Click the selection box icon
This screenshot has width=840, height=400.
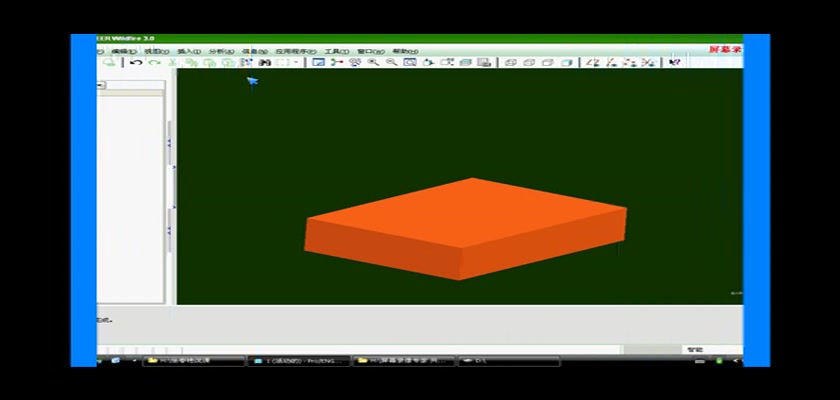pos(283,63)
